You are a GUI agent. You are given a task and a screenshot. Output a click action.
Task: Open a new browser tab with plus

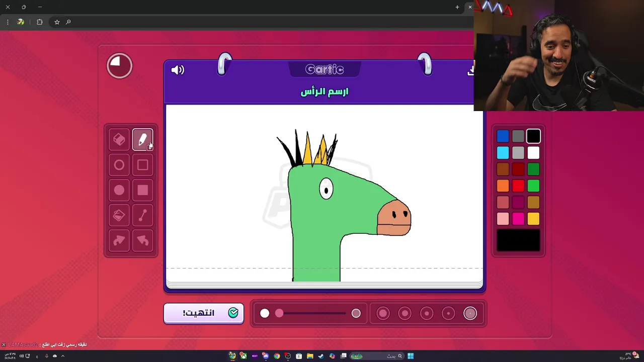pos(457,7)
